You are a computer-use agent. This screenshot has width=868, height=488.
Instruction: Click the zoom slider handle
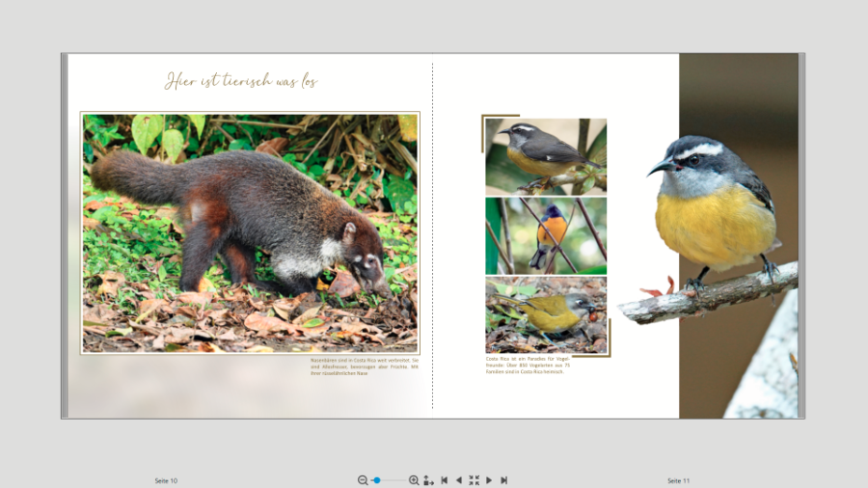click(x=377, y=480)
